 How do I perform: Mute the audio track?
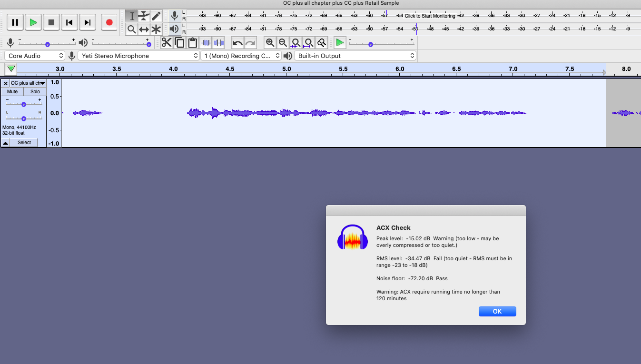tap(12, 91)
